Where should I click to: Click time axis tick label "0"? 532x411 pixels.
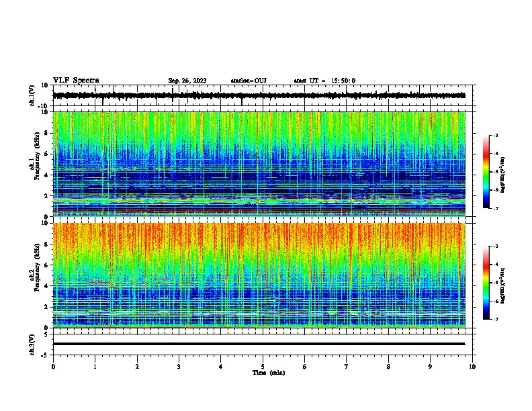[x=53, y=367]
